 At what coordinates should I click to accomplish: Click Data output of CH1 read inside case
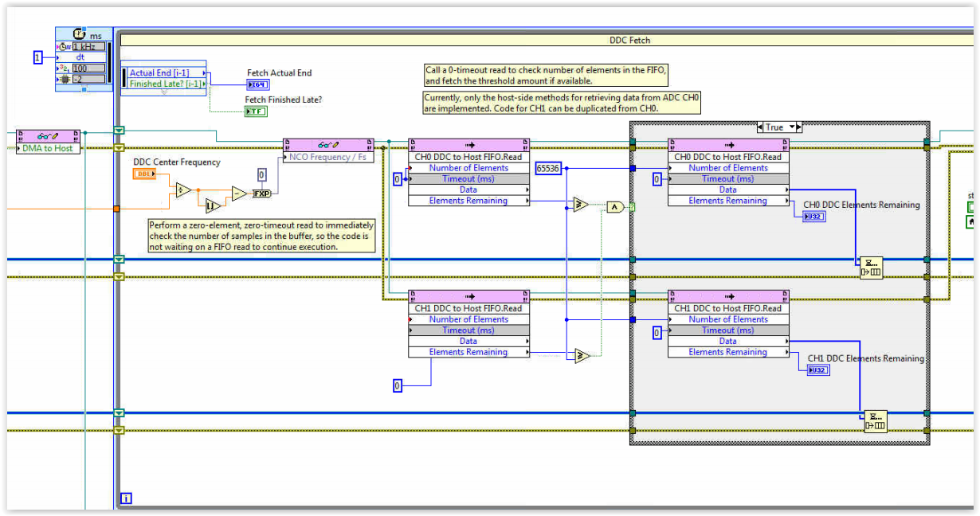(x=728, y=341)
